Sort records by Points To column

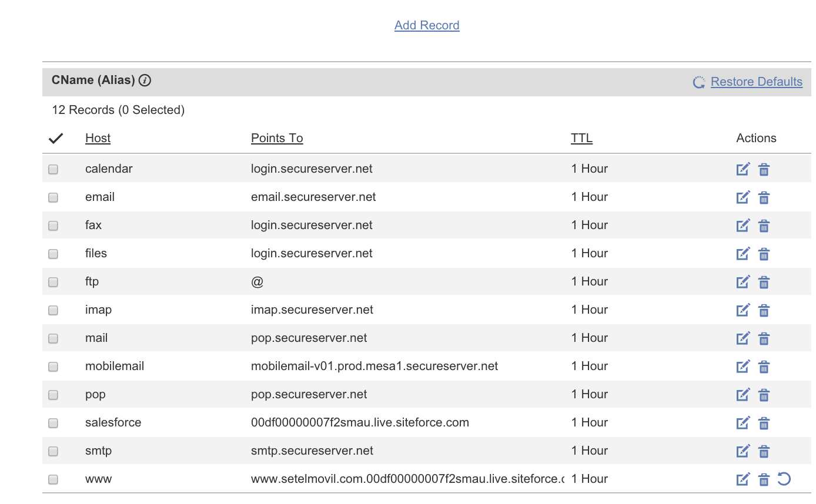pyautogui.click(x=277, y=138)
